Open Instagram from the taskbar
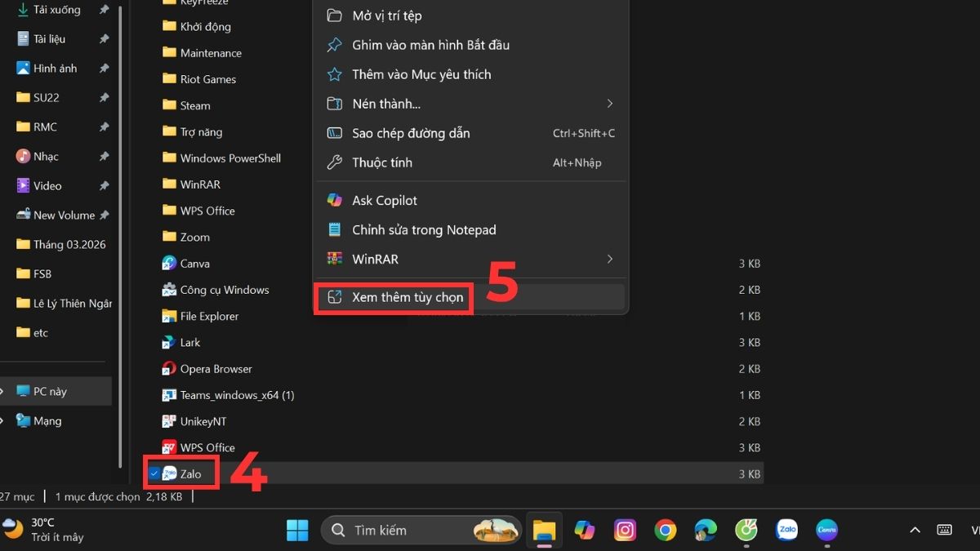This screenshot has width=980, height=551. point(625,530)
